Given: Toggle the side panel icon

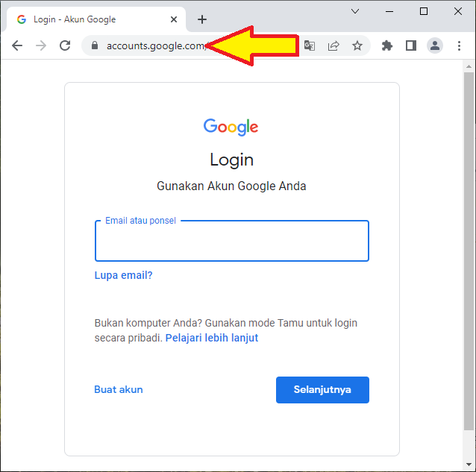Looking at the screenshot, I should tap(411, 45).
